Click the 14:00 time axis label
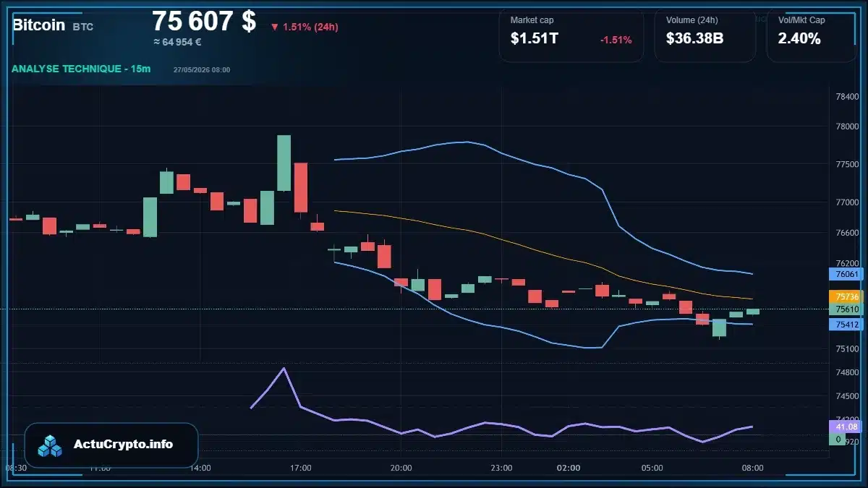 [200, 468]
